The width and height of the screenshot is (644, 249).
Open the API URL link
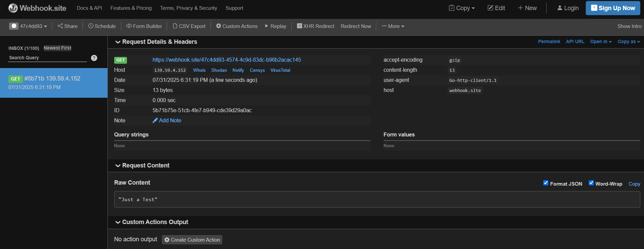click(x=575, y=41)
